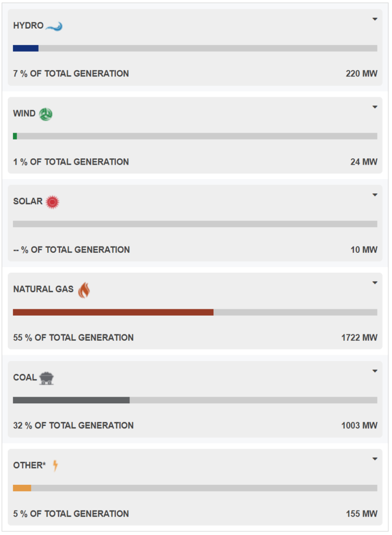Click the 32 % of total generation text
This screenshot has width=392, height=535.
(x=73, y=425)
